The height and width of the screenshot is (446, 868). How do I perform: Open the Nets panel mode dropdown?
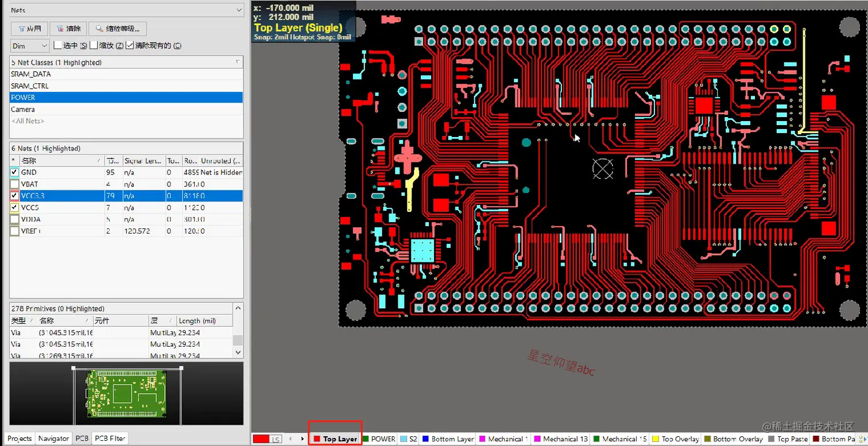(127, 10)
